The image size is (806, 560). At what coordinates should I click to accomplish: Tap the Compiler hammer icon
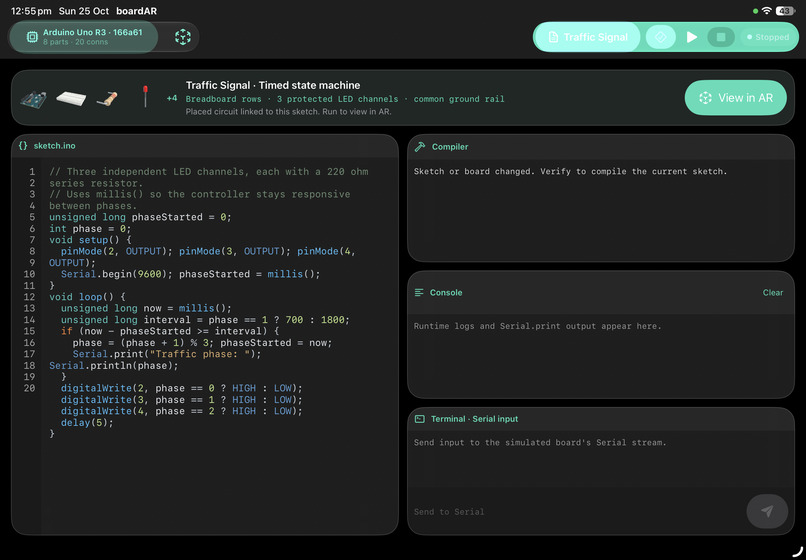(420, 147)
